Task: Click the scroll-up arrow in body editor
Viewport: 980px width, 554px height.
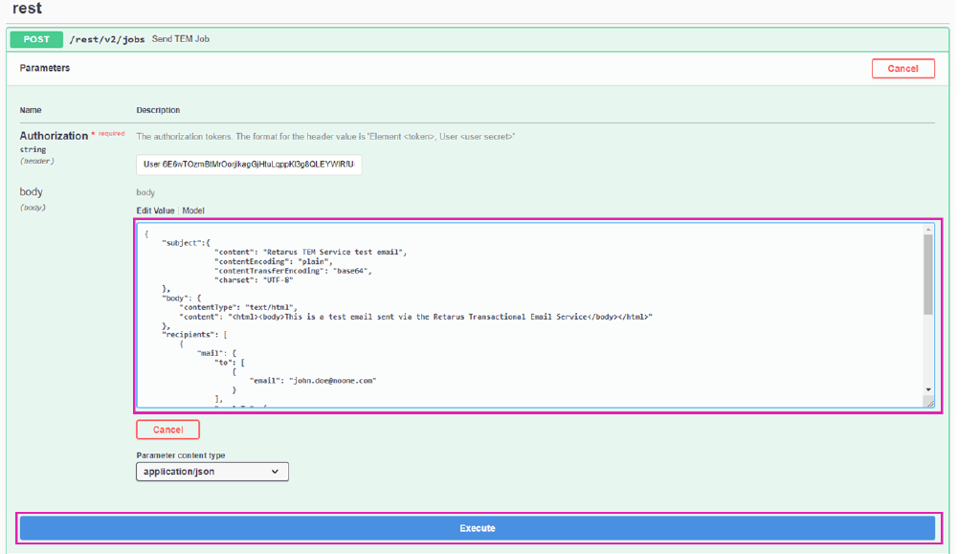Action: [x=927, y=230]
